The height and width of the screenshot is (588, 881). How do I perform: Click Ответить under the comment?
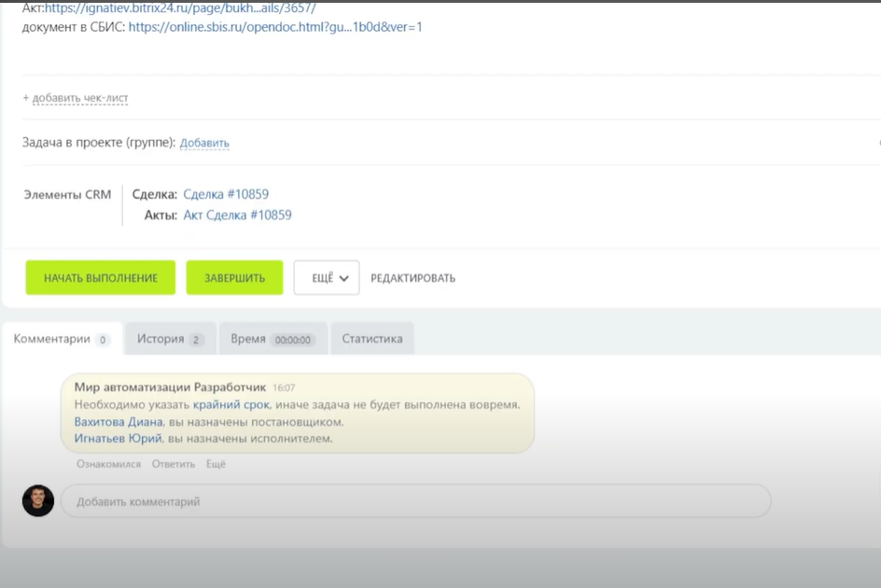pos(173,464)
